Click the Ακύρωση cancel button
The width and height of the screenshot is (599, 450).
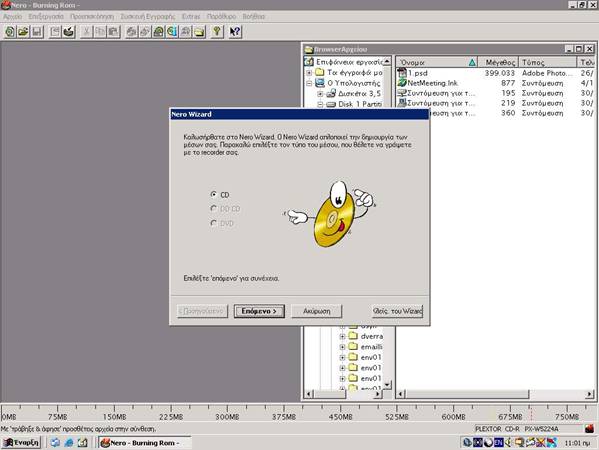click(316, 311)
